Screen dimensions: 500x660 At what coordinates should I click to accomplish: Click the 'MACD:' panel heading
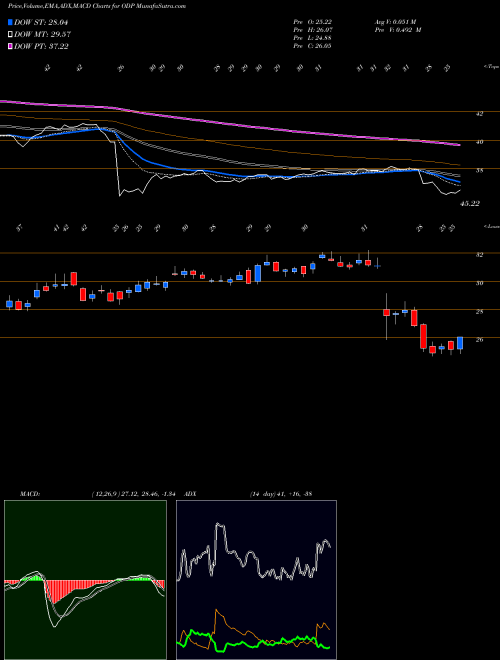[x=29, y=494]
